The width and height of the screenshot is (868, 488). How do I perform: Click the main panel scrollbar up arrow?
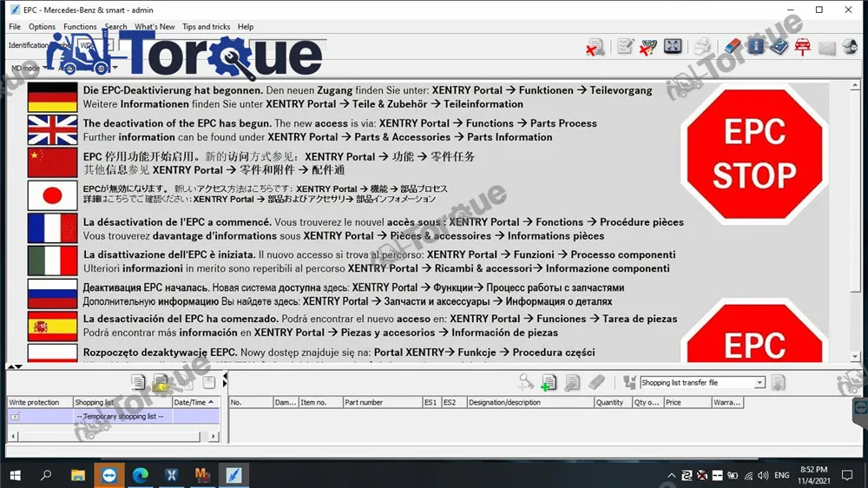click(855, 86)
